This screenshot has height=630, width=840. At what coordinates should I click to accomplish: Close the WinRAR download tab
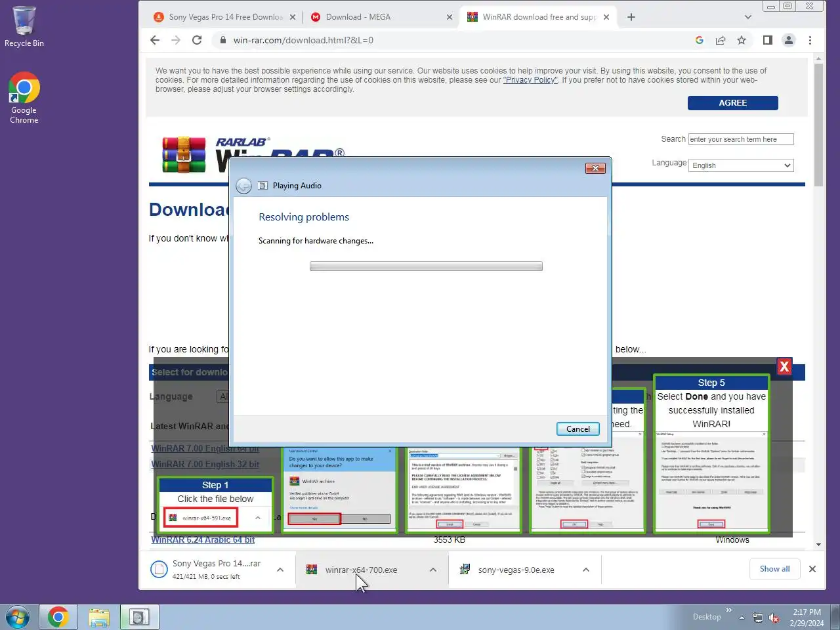click(606, 17)
